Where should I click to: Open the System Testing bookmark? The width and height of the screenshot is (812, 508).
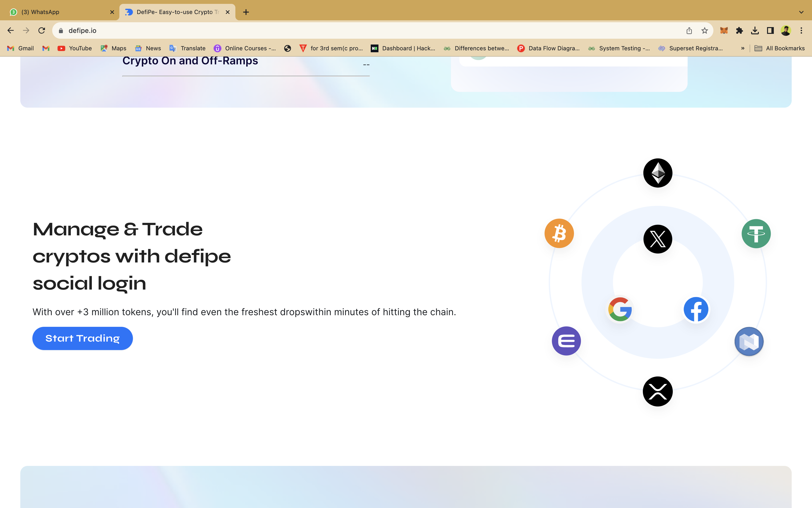click(619, 48)
